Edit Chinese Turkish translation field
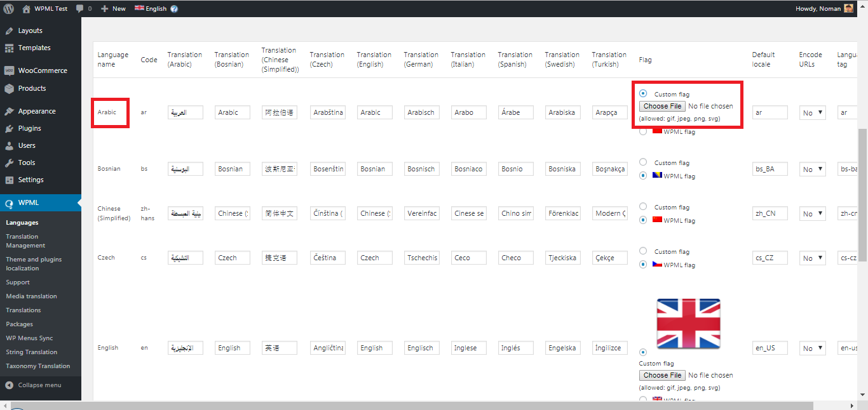Viewport: 868px width, 410px height. (x=609, y=213)
